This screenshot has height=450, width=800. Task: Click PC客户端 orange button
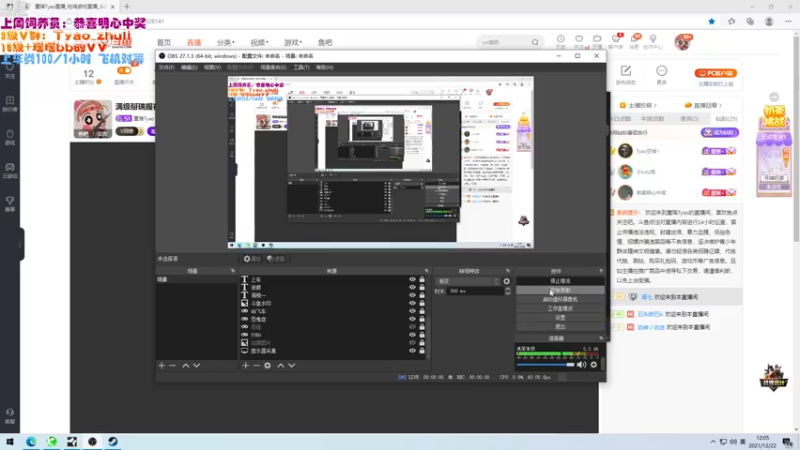715,73
